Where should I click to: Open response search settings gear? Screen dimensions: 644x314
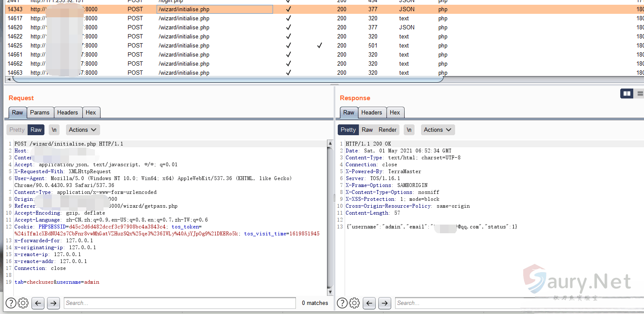[x=355, y=303]
